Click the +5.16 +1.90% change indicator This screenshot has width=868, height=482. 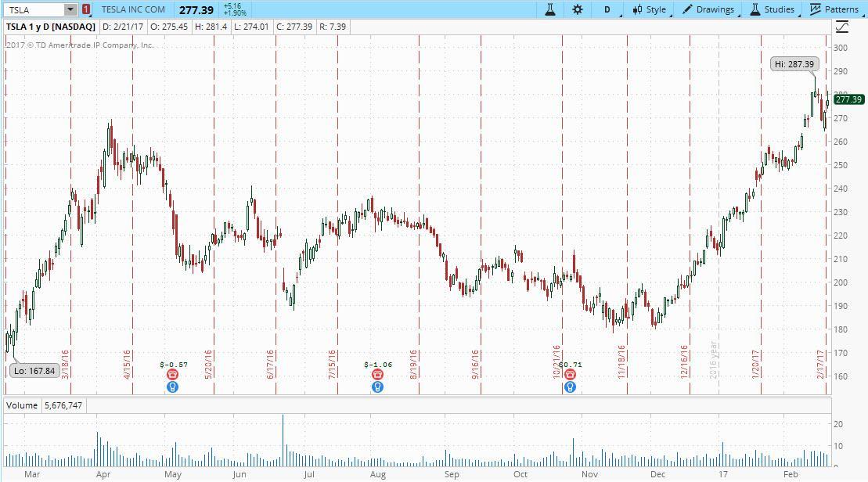[235, 9]
